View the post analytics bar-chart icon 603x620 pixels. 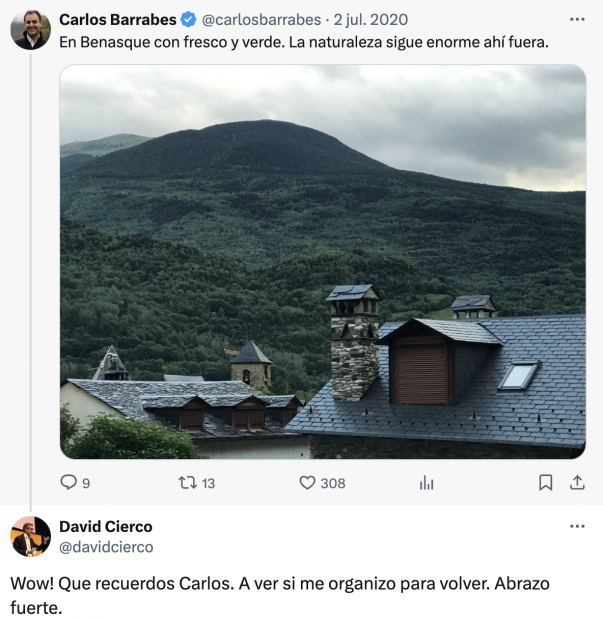(x=426, y=483)
